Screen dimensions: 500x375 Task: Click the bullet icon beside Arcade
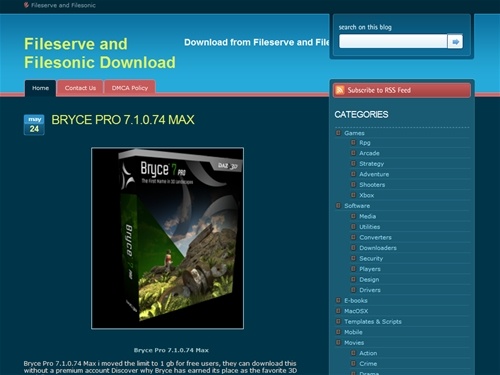click(353, 153)
